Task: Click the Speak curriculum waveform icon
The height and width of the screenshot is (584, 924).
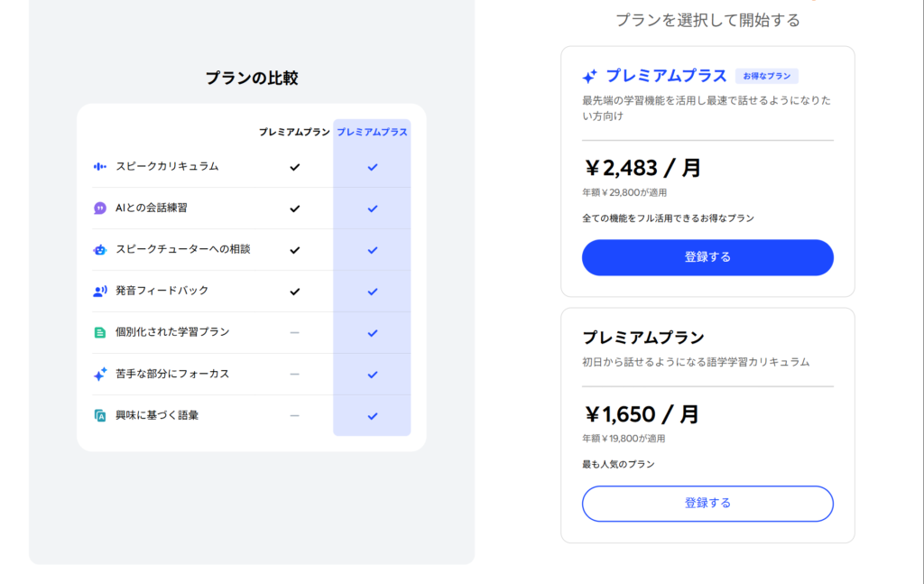Action: coord(100,167)
